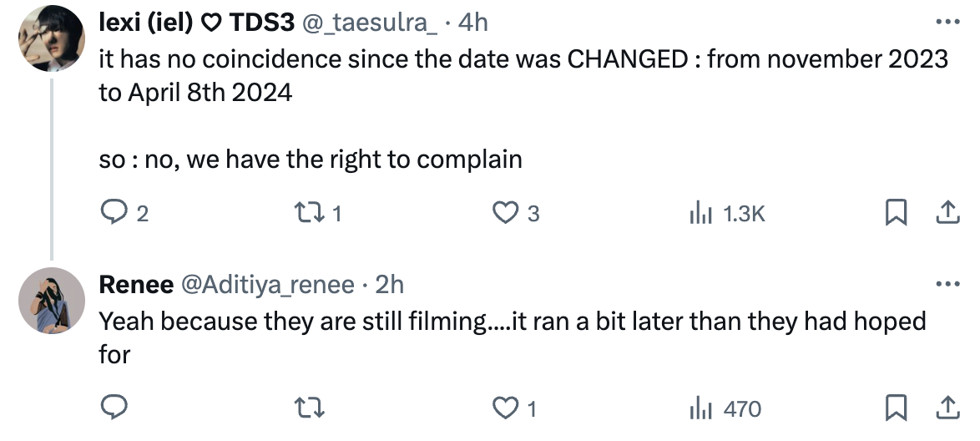Reply to Renee's tweet

[113, 408]
